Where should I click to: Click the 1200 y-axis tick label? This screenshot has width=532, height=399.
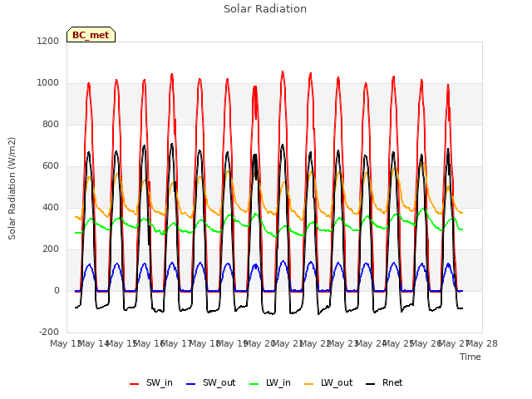48,41
